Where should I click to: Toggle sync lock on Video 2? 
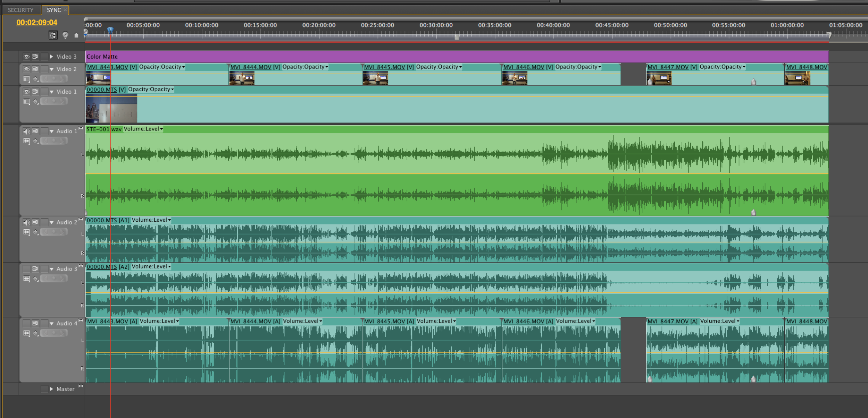(x=35, y=69)
